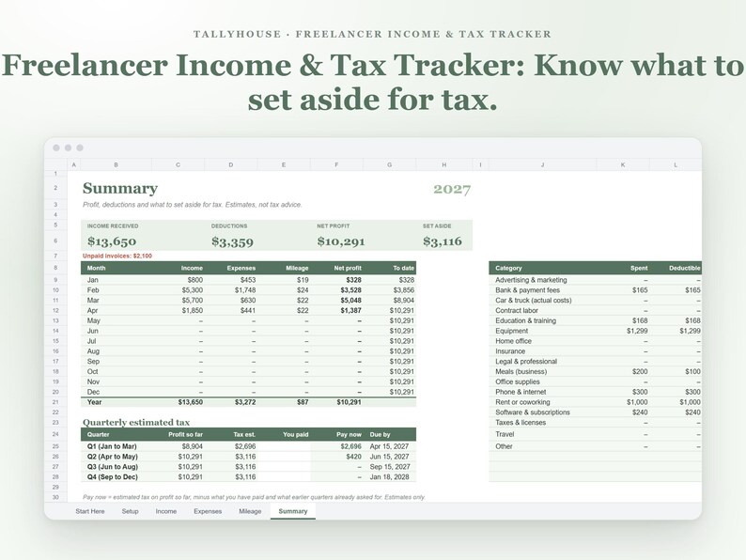Select Net Profit value $10,291 card

click(x=341, y=241)
